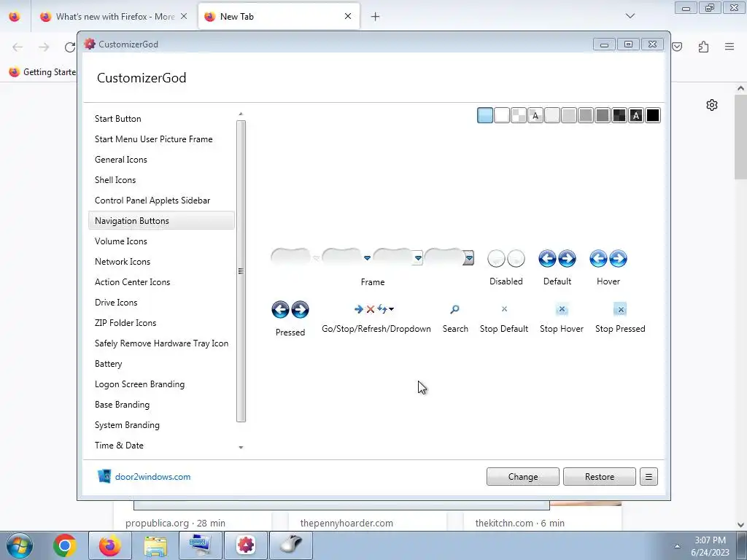
Task: Open System Branding category
Action: point(161,425)
